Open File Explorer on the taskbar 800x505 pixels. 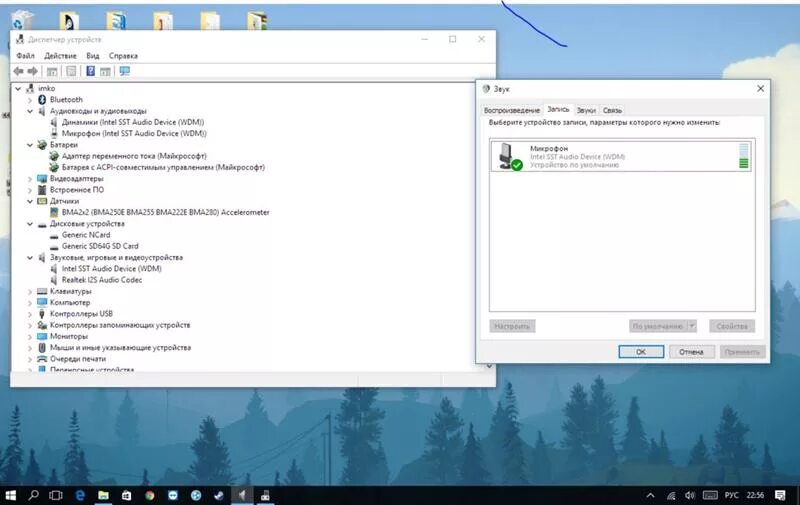[x=104, y=495]
